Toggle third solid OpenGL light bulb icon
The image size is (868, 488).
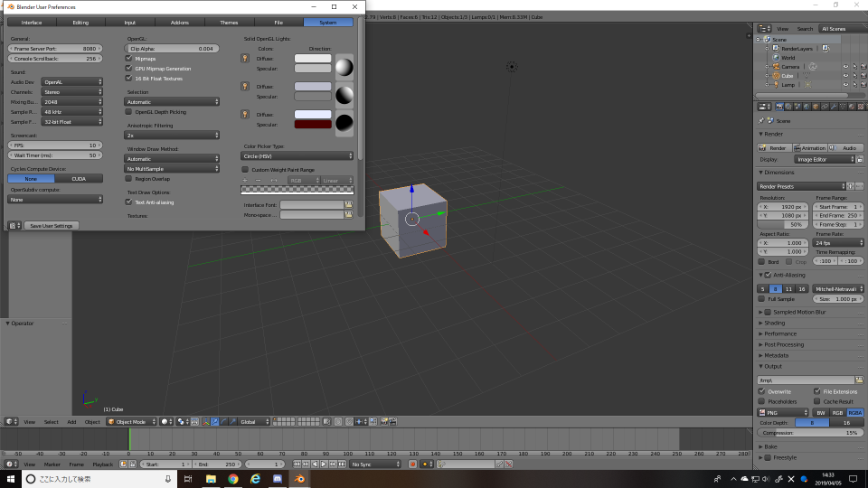[x=245, y=114]
